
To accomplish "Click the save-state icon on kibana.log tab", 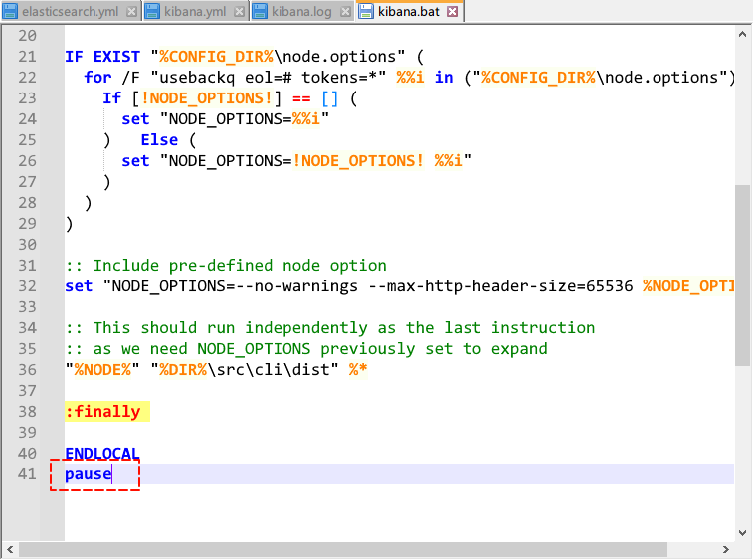I will point(260,12).
